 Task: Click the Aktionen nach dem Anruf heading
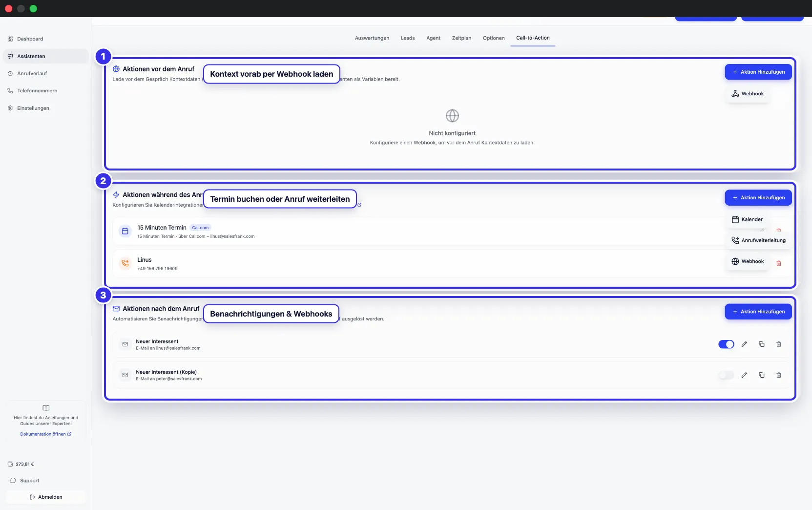pos(161,309)
